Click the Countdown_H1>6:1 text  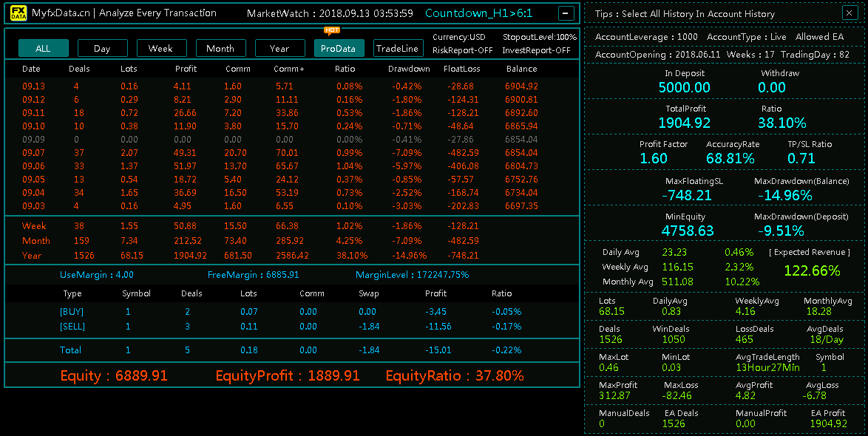[479, 13]
